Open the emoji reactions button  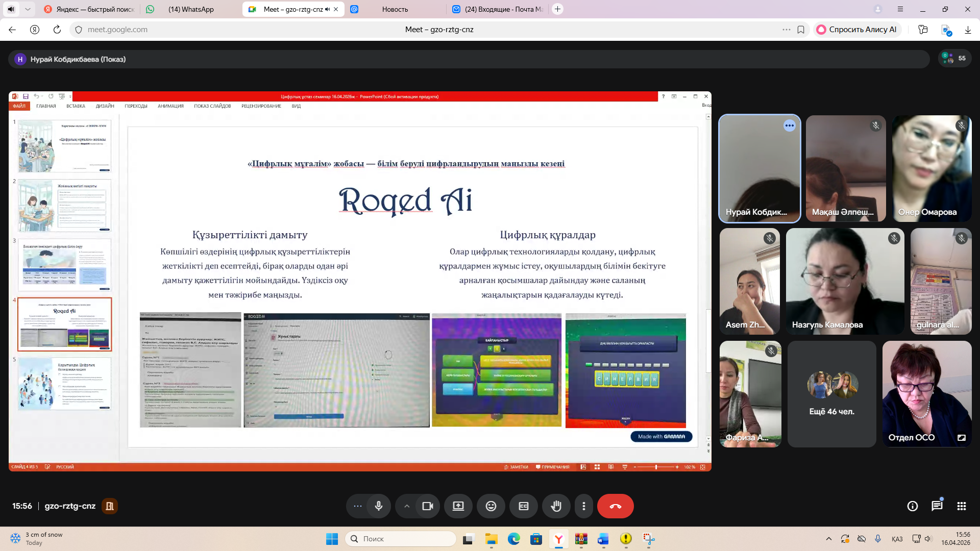[x=491, y=506]
